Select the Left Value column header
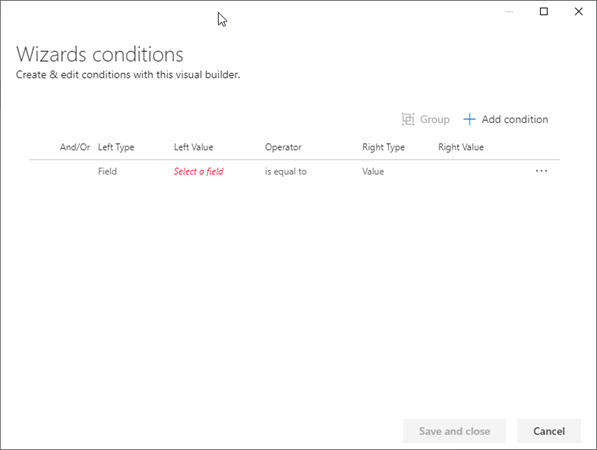This screenshot has width=597, height=450. click(x=193, y=147)
